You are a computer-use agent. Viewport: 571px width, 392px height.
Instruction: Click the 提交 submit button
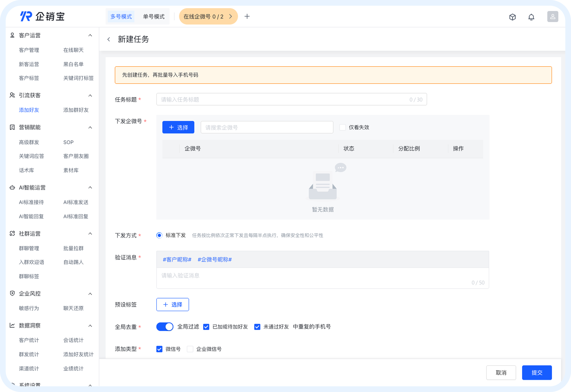[537, 372]
